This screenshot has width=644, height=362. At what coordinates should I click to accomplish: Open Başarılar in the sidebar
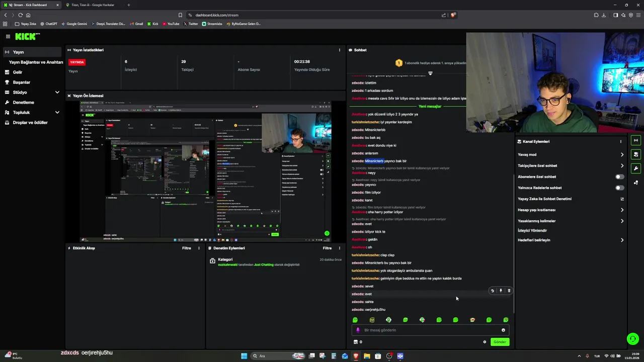point(22,82)
